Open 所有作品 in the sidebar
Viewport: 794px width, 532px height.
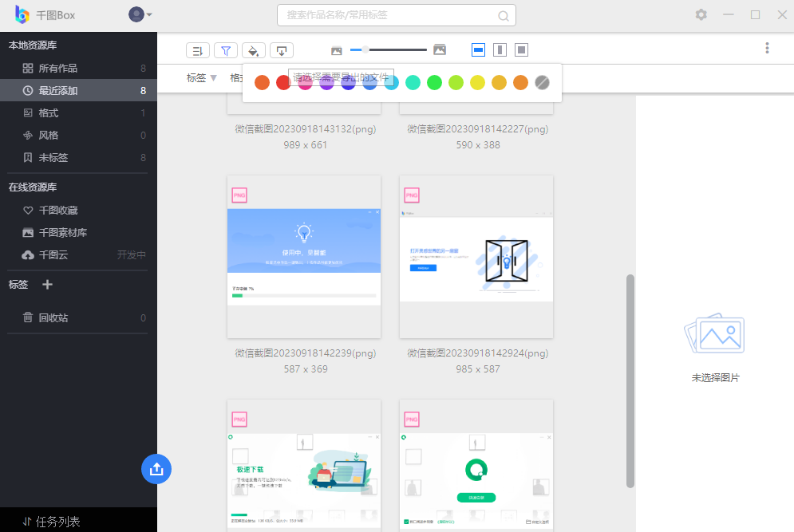[78, 69]
